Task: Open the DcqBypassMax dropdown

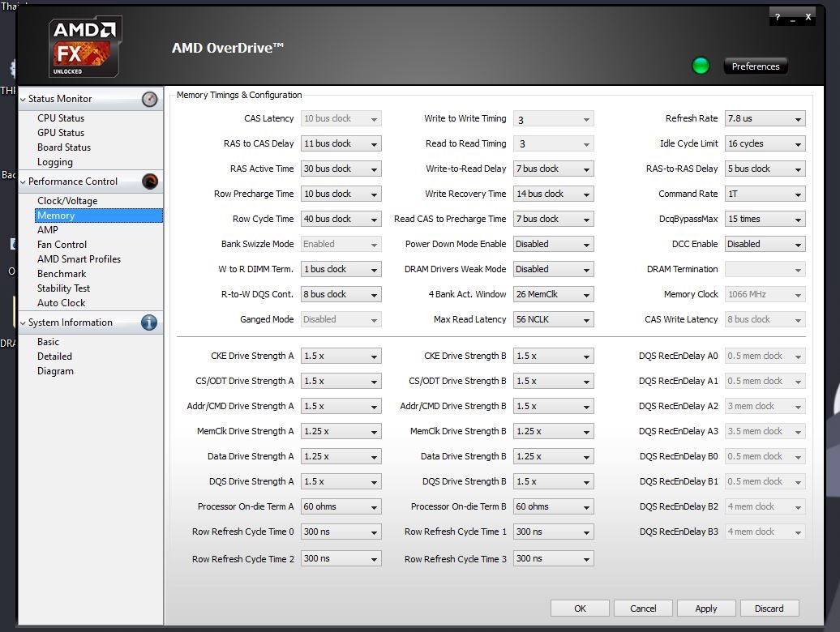Action: point(765,219)
